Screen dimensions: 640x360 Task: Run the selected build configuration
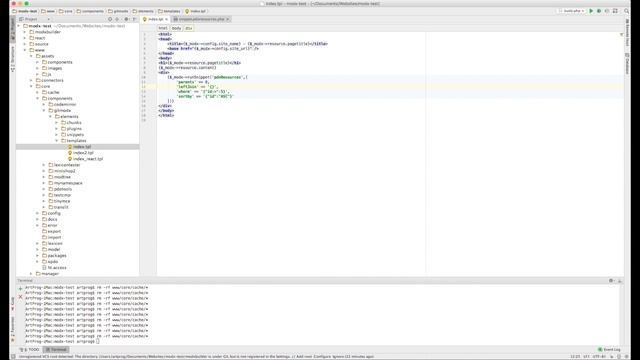(591, 11)
